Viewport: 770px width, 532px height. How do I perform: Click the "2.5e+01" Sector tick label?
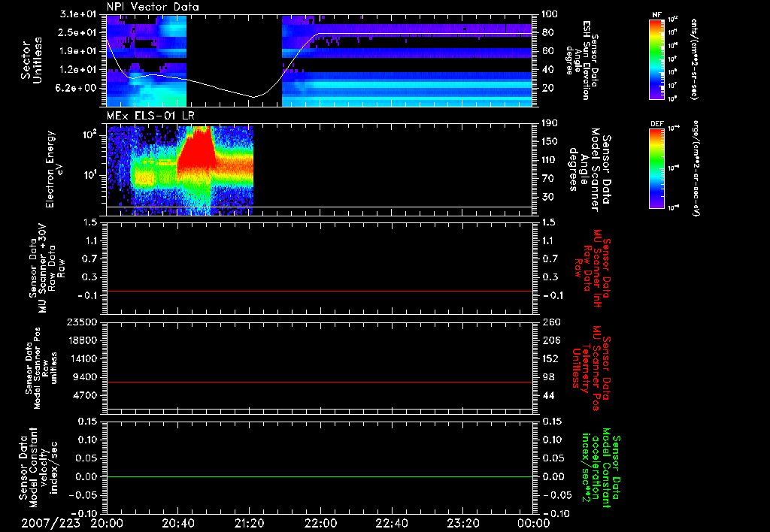coord(77,32)
